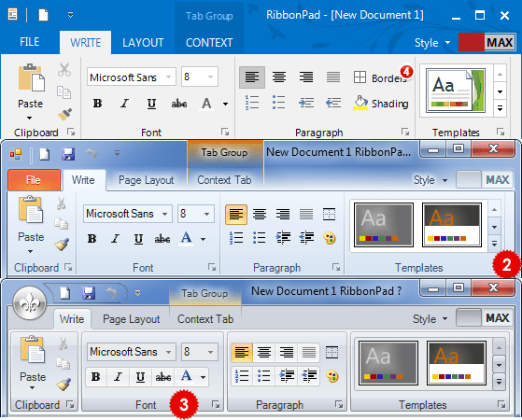Click Copy icon in top blue ribbon
The image size is (522, 420).
pos(63,92)
